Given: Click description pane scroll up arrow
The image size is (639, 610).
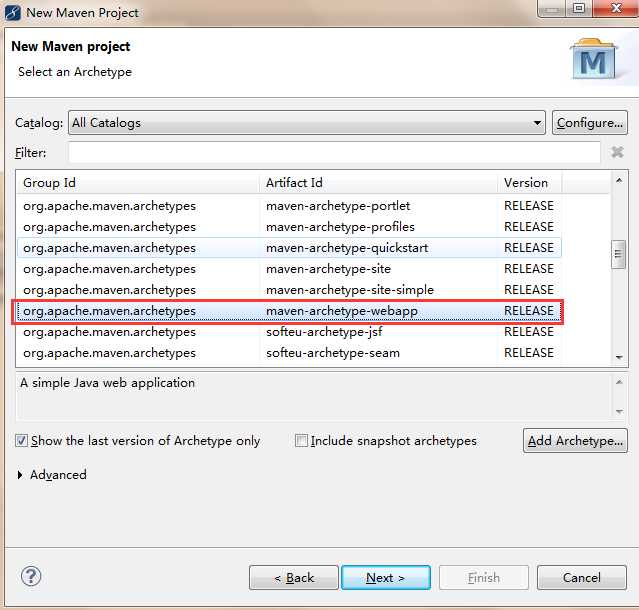Looking at the screenshot, I should (x=619, y=382).
